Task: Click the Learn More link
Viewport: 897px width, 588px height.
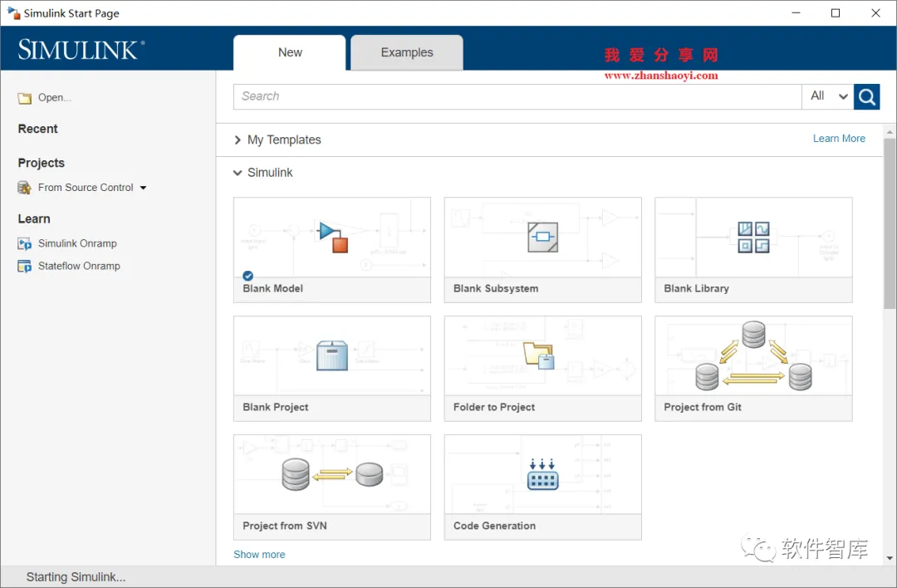Action: [839, 139]
